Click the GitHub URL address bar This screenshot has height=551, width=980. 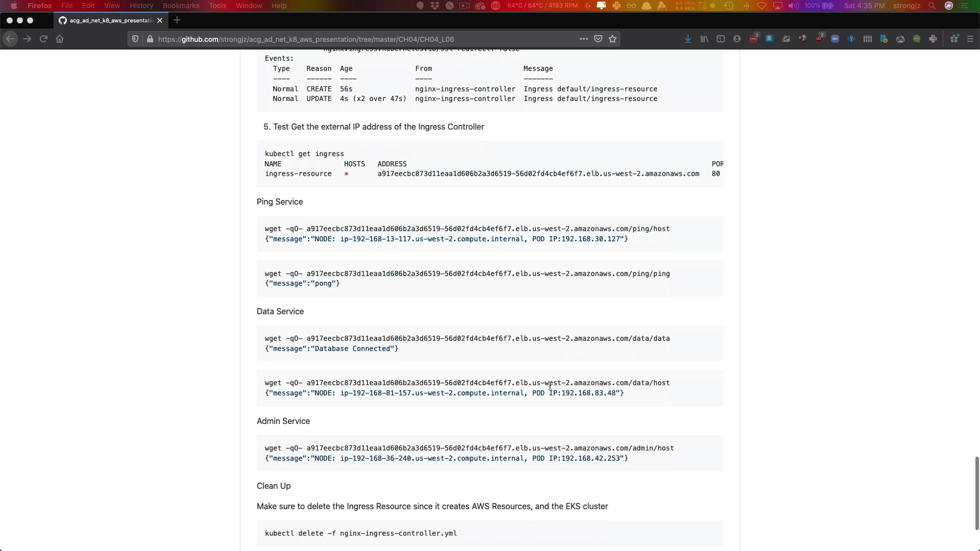(357, 39)
